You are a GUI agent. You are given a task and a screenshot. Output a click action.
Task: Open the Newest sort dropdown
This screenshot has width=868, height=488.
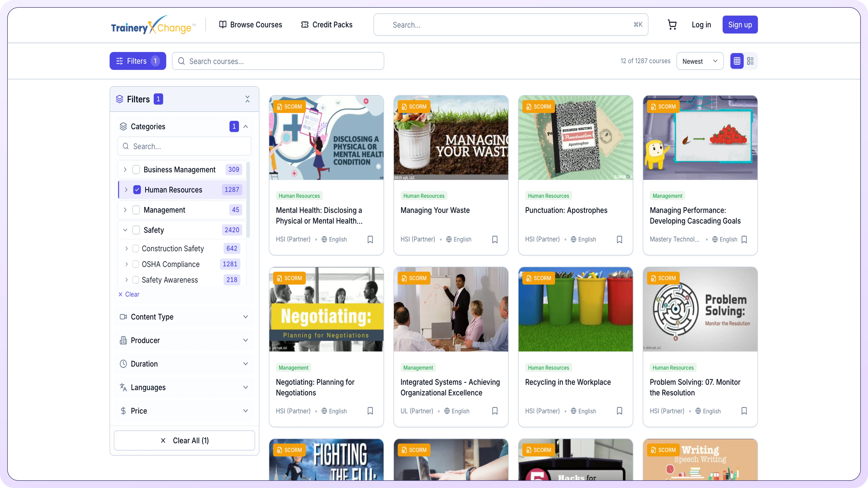tap(700, 61)
